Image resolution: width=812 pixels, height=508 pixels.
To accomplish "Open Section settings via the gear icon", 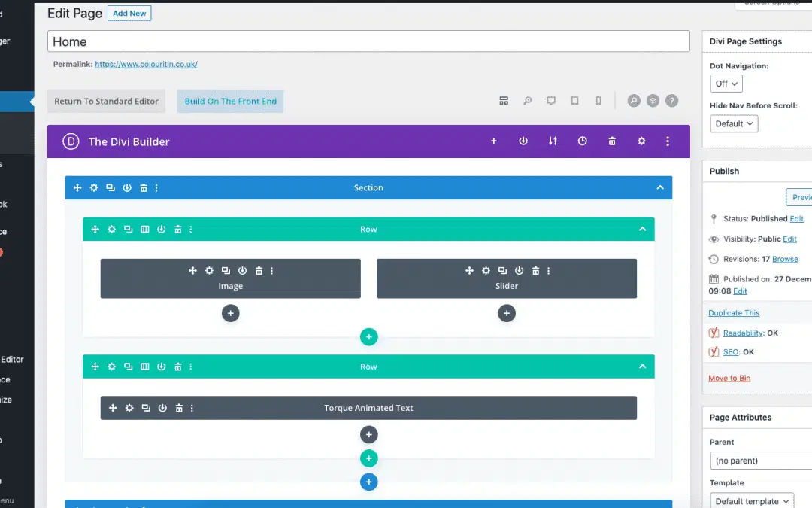I will click(94, 187).
